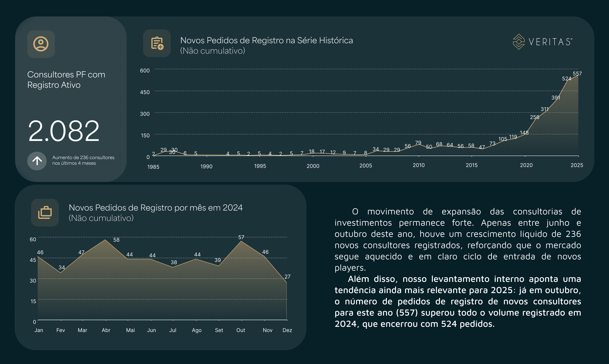Click the 1990 x-axis label
The image size is (609, 364).
pyautogui.click(x=206, y=166)
